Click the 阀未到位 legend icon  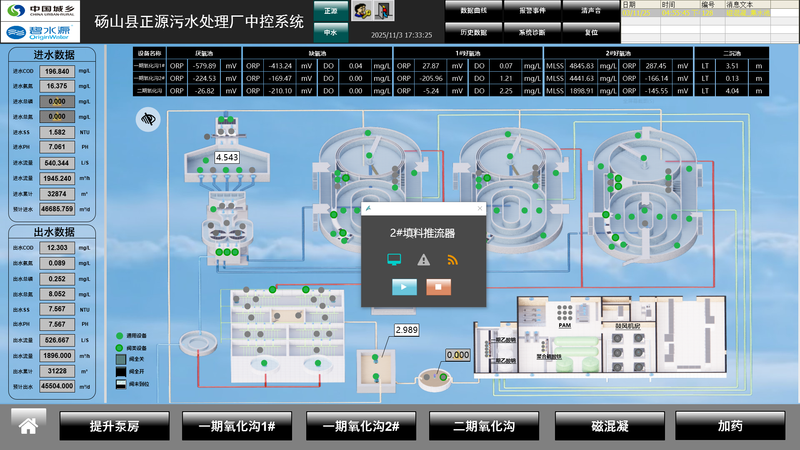[120, 384]
